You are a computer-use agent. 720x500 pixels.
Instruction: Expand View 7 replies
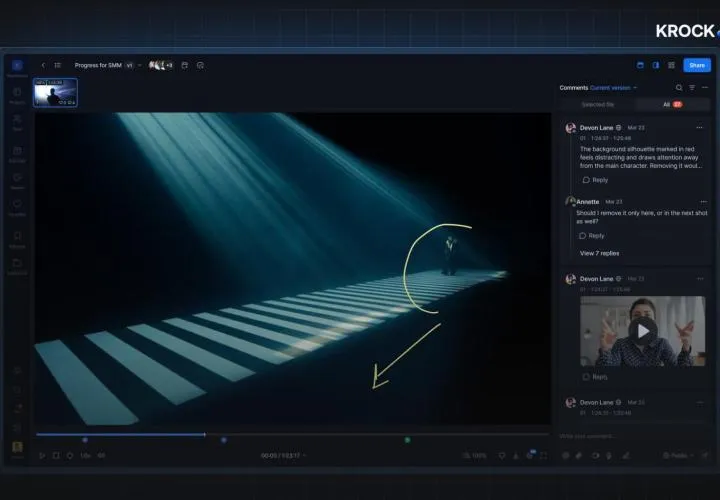599,253
